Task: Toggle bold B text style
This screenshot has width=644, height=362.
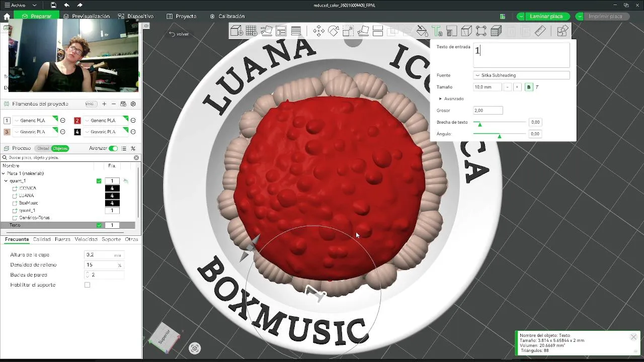Action: tap(528, 87)
